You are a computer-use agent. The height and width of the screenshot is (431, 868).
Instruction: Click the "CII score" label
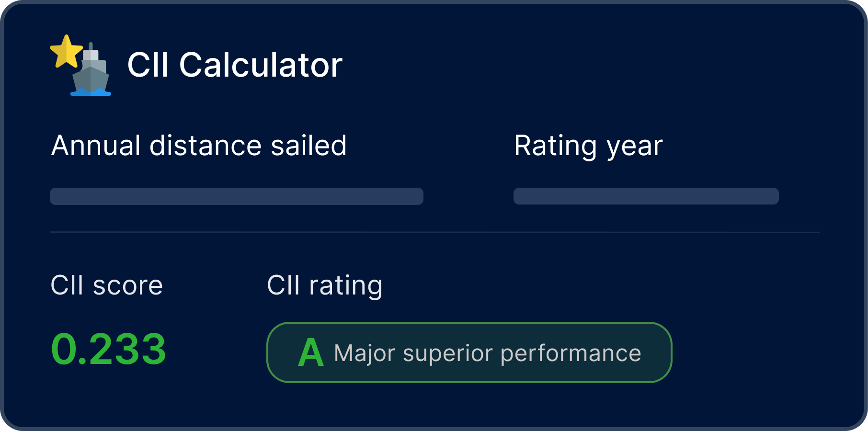[x=106, y=285]
